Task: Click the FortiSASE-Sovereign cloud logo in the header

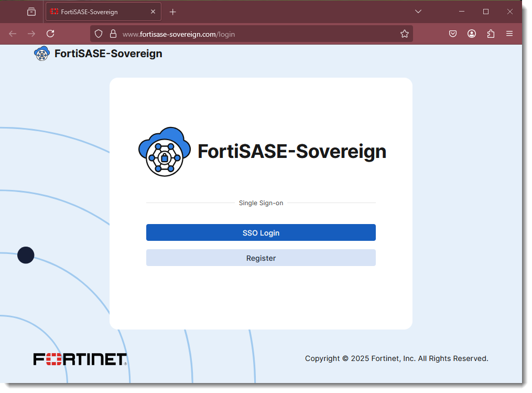Action: tap(42, 53)
